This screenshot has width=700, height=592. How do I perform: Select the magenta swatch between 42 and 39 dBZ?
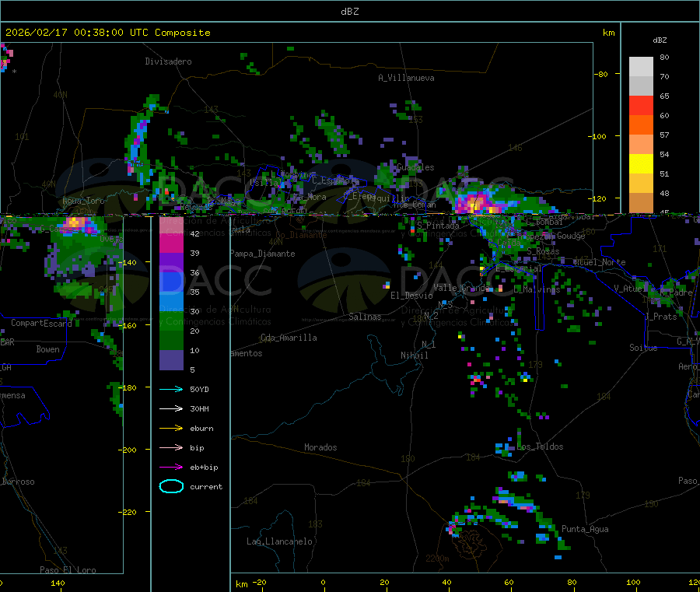(171, 243)
